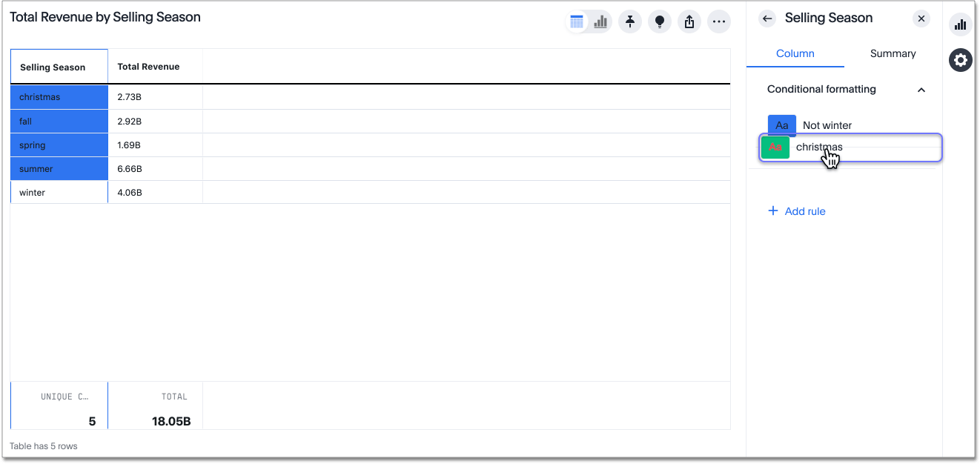Switch to chart view icon
The height and width of the screenshot is (464, 980).
pyautogui.click(x=600, y=22)
